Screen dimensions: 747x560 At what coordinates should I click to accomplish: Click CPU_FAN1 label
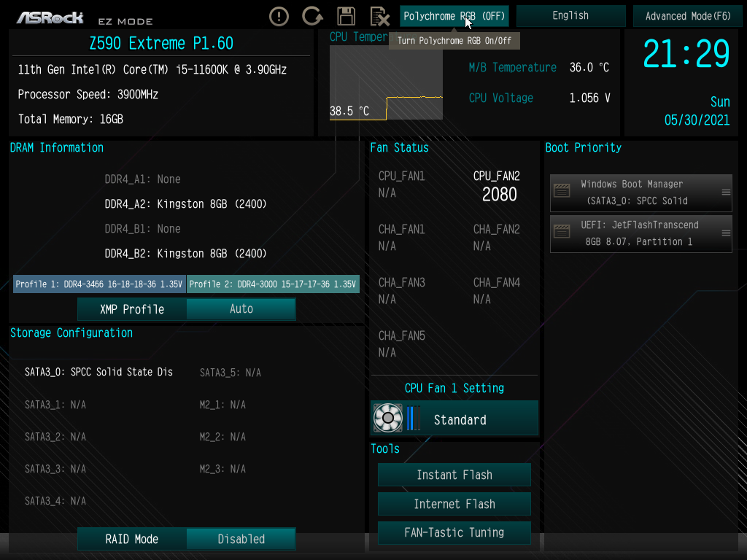[x=402, y=176]
